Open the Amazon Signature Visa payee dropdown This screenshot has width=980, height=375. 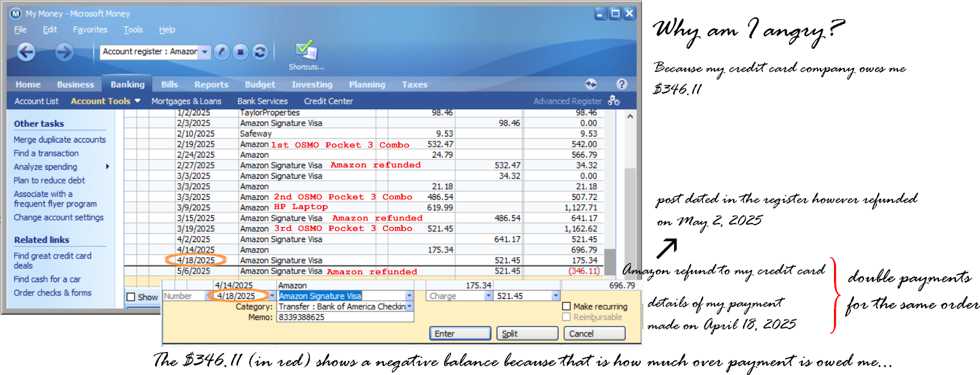pyautogui.click(x=409, y=296)
